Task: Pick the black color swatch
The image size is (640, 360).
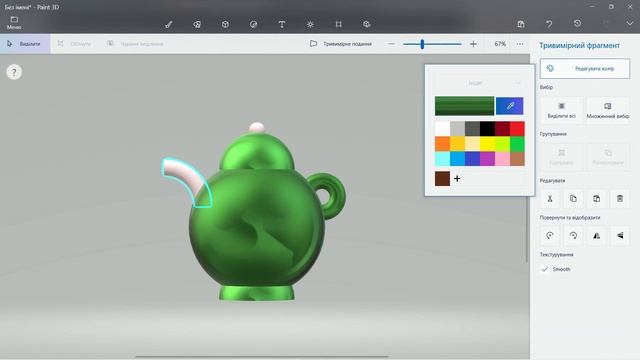Action: (x=487, y=129)
